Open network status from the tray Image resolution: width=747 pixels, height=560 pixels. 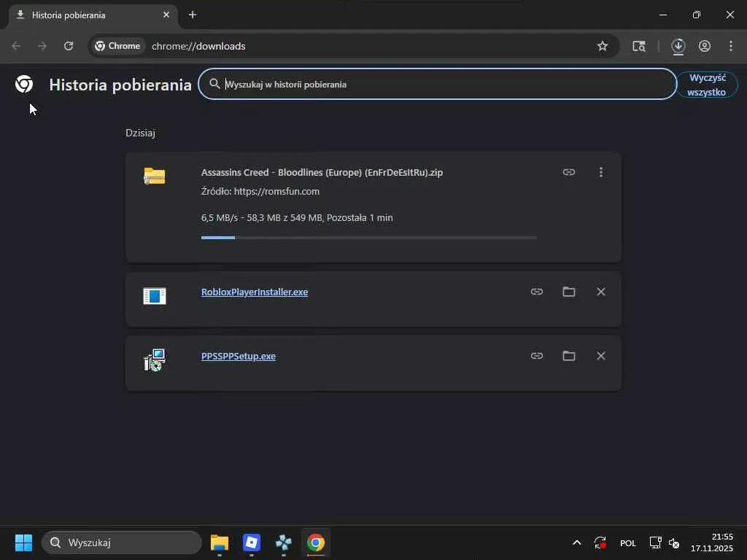[656, 542]
